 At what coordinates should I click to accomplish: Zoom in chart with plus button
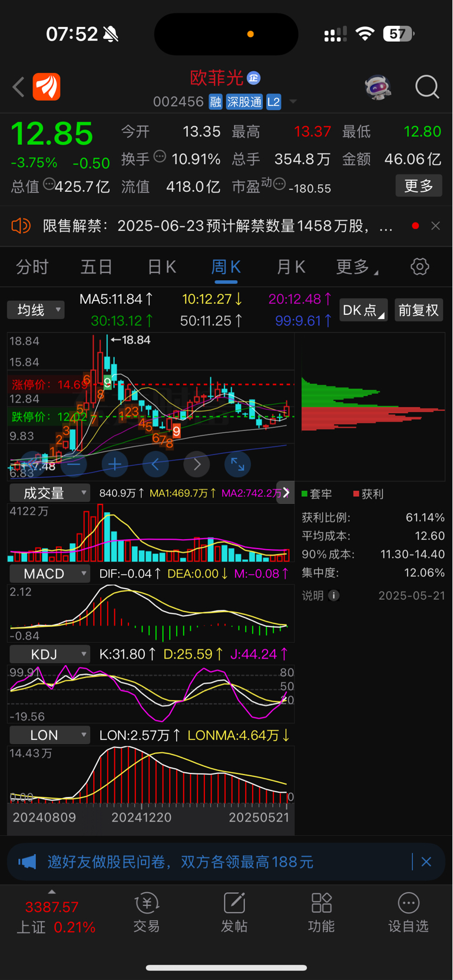point(115,464)
